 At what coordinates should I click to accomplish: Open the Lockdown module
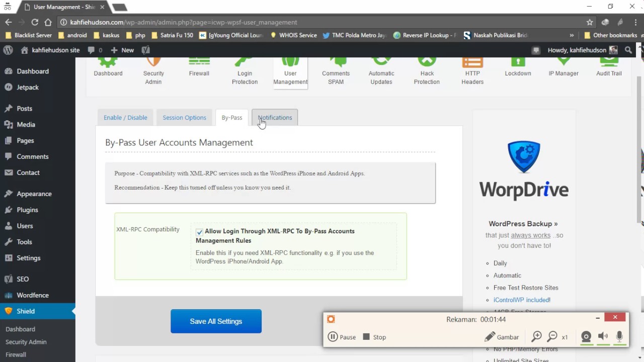coord(518,67)
